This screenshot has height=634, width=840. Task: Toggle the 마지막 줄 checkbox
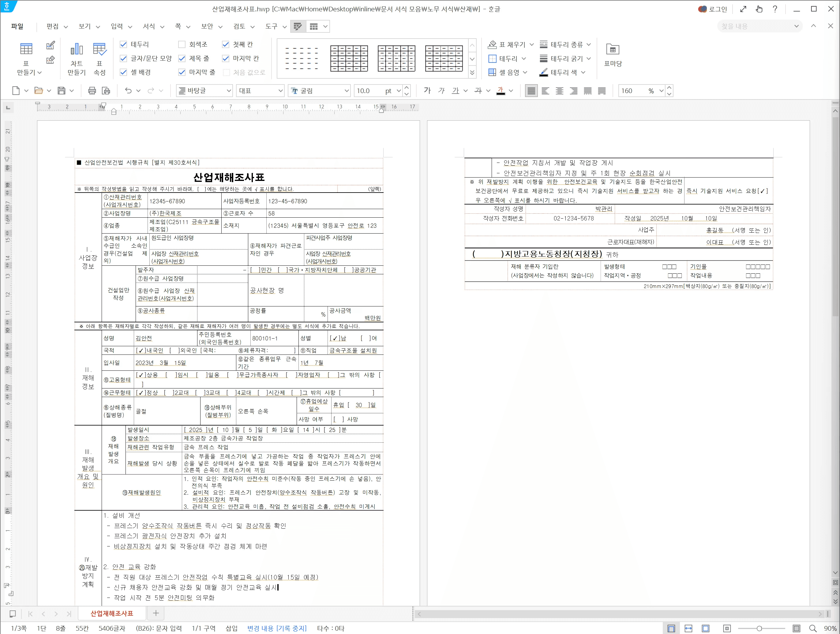tap(182, 72)
